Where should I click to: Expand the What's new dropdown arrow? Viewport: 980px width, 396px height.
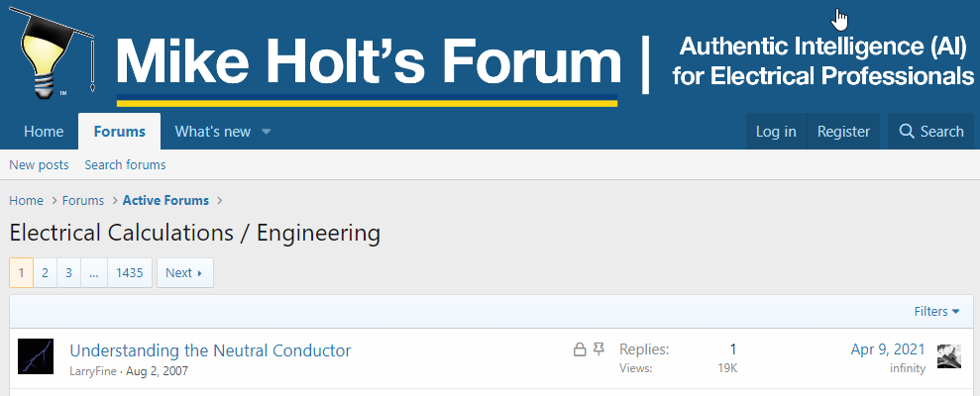tap(266, 132)
